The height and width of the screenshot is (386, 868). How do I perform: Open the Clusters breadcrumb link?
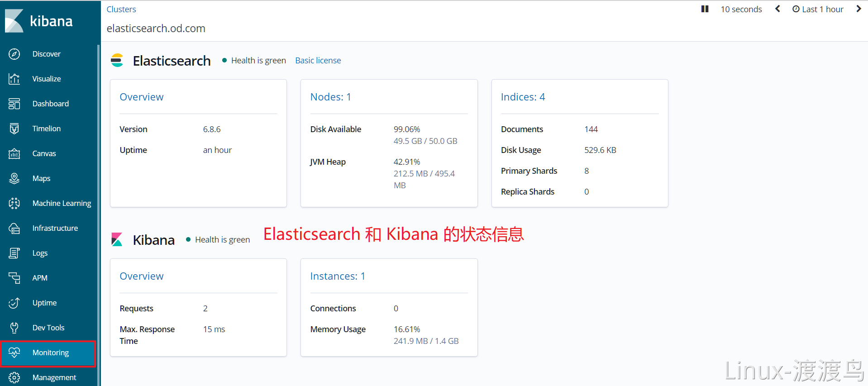click(x=121, y=9)
